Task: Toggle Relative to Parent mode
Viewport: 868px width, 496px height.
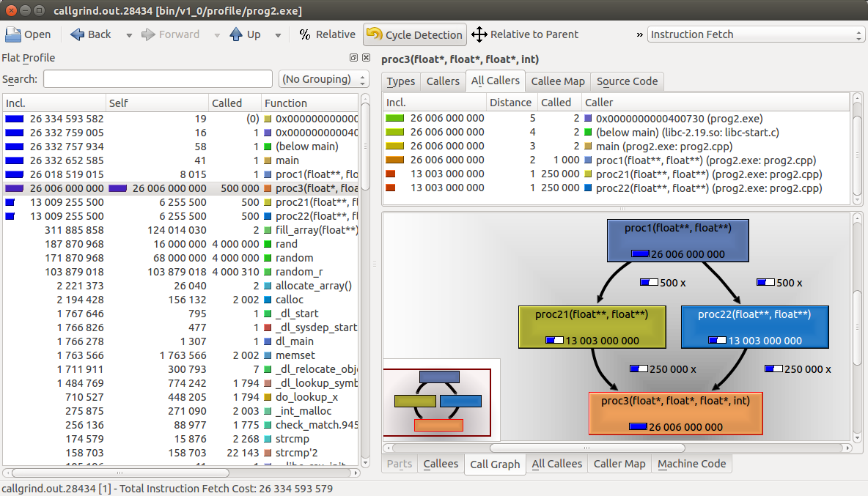Action: 524,34
